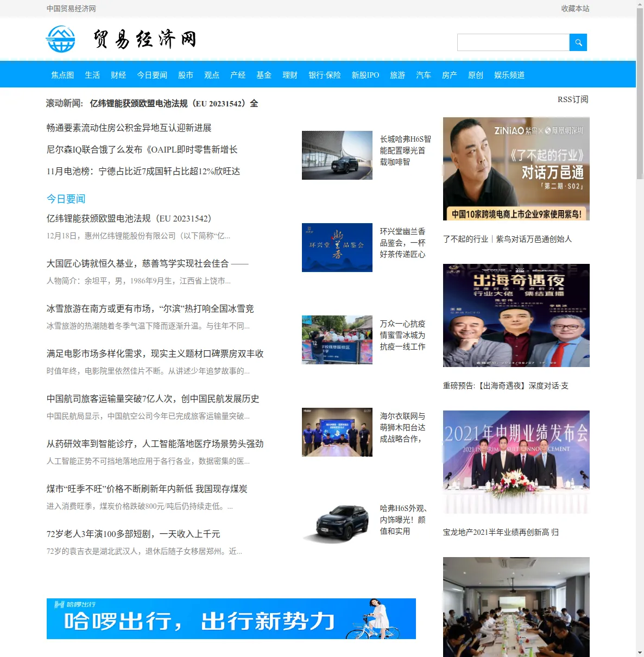The image size is (644, 657).
Task: Open the 长城哈弗H6S智能配置曝光 headline
Action: [405, 150]
